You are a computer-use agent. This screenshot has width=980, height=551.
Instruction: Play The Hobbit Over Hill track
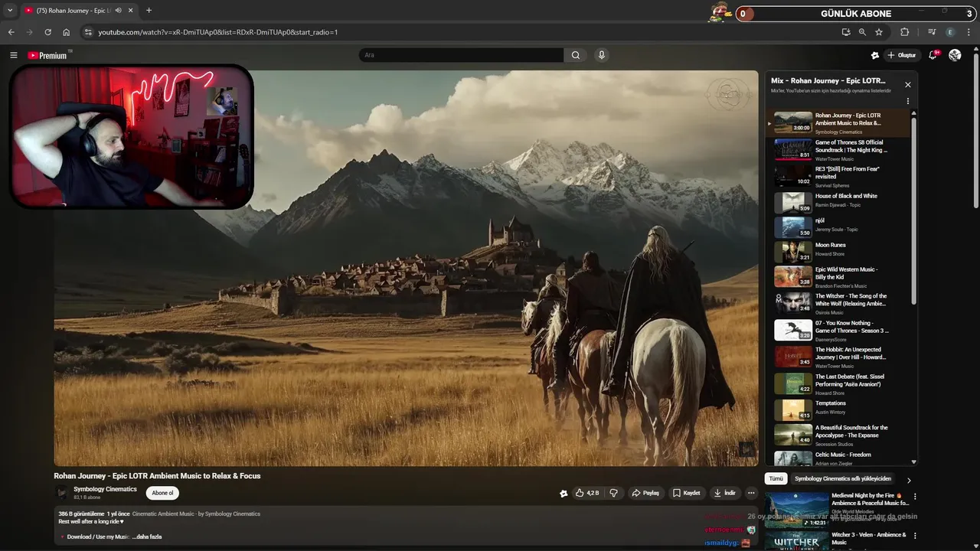tap(840, 357)
